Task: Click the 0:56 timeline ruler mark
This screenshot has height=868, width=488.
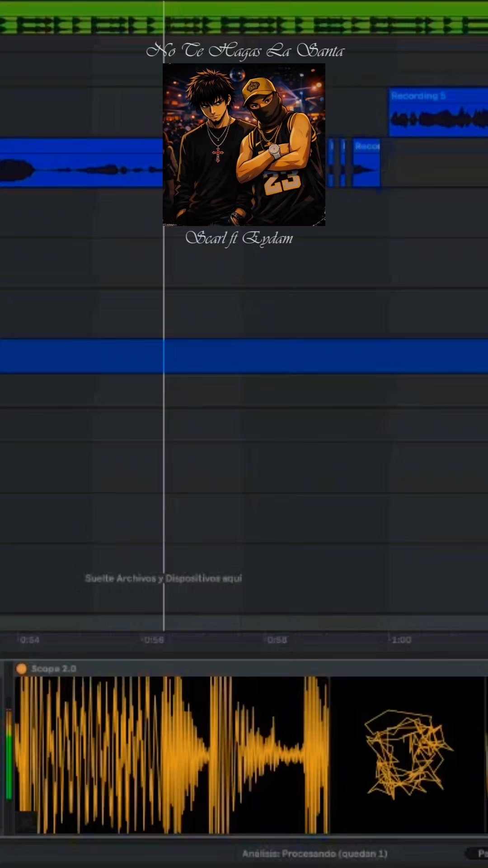Action: pos(154,640)
